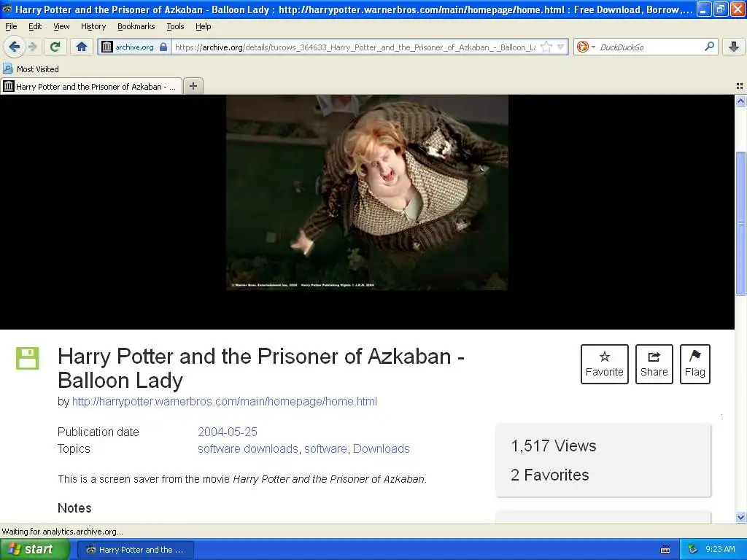Screen dimensions: 747x560
Task: Open the downloads arrow button
Action: pos(734,46)
